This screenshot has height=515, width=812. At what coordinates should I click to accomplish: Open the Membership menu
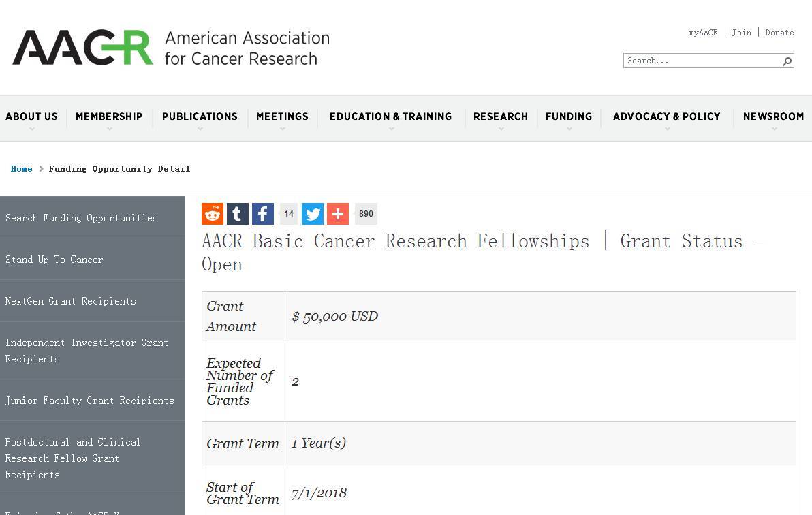(109, 116)
